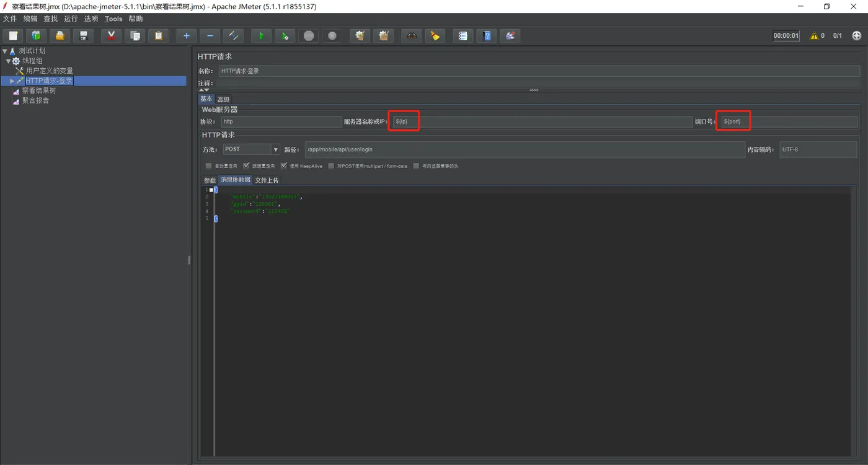Open the 帮助 menu
This screenshot has height=465, width=868.
point(136,19)
